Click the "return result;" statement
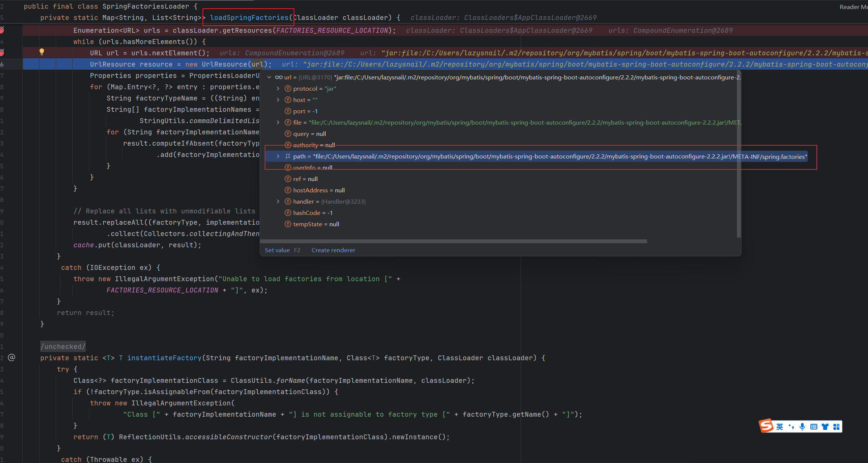The height and width of the screenshot is (463, 868). (86, 313)
